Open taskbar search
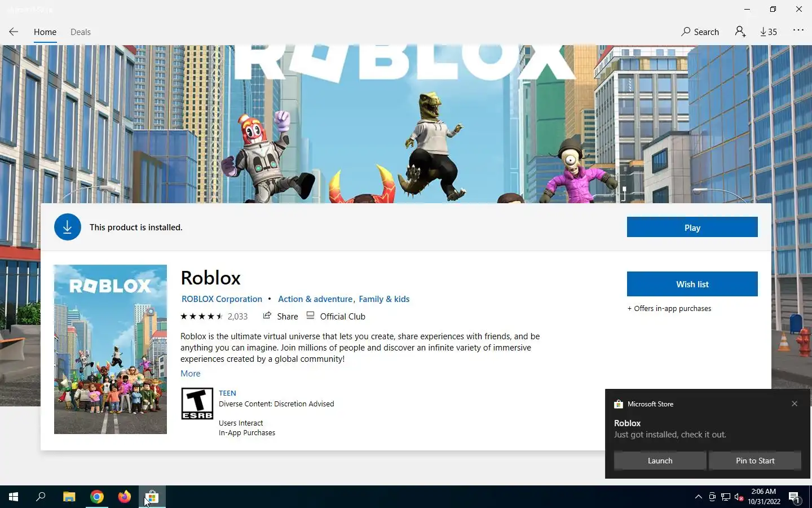Screen dimensions: 812x508 coord(41,497)
